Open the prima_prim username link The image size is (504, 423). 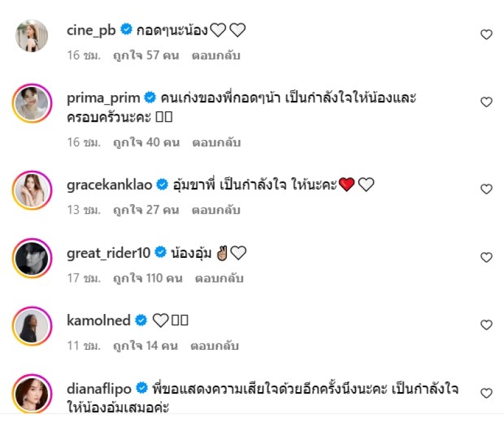(x=103, y=98)
